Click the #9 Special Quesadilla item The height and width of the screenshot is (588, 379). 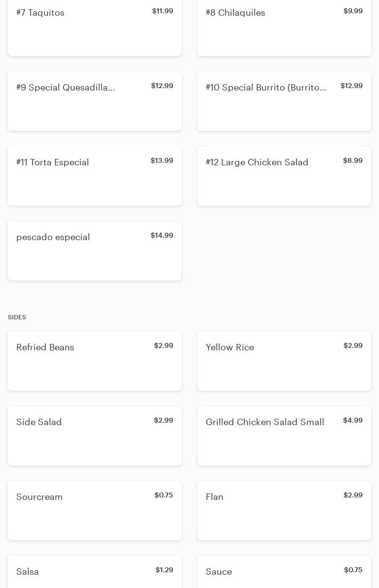(x=95, y=101)
